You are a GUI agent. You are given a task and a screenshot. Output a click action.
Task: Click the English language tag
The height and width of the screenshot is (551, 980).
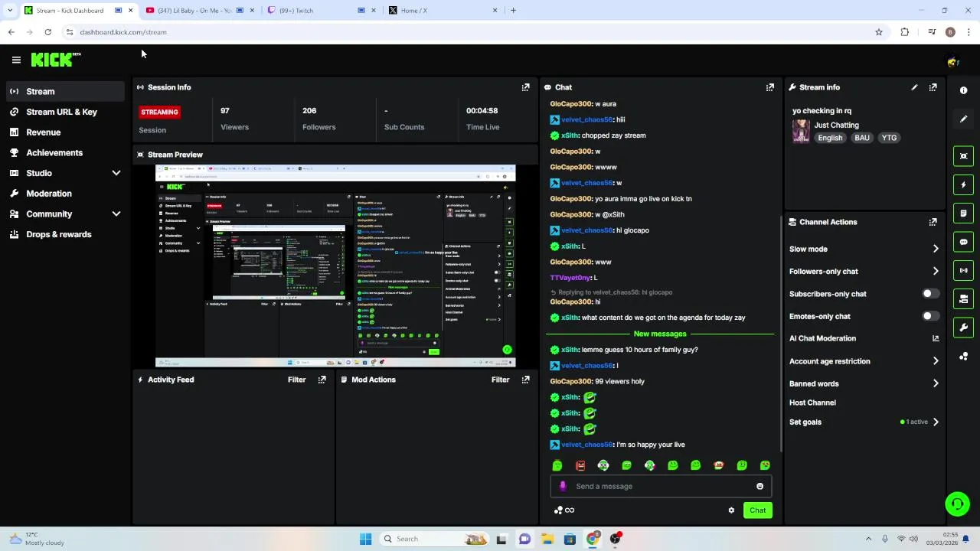[x=830, y=138]
